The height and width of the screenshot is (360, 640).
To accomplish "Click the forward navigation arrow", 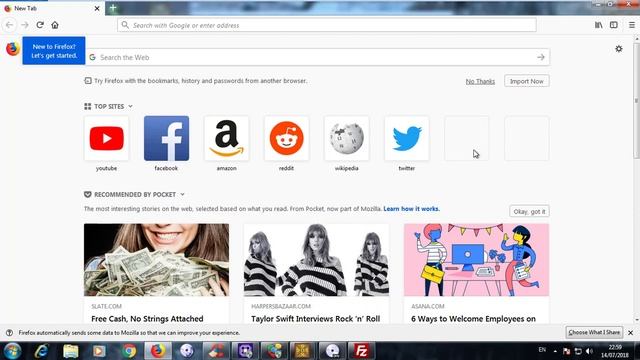I will click(x=25, y=25).
